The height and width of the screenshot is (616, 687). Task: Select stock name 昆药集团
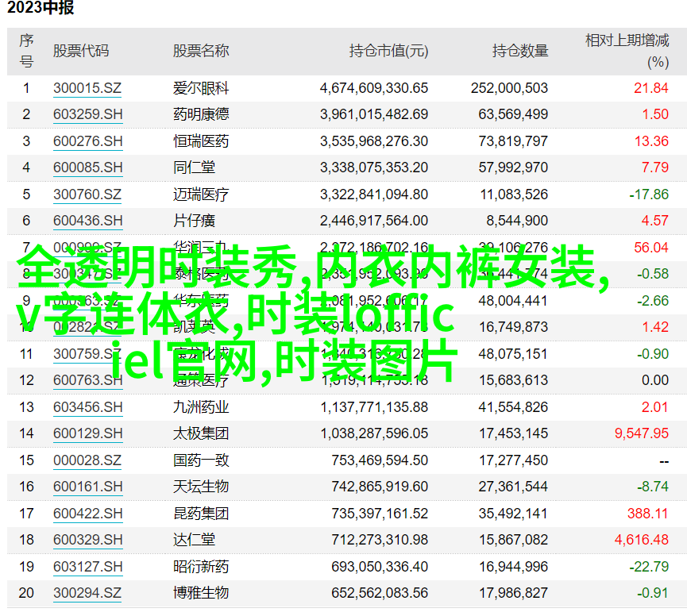tap(201, 514)
